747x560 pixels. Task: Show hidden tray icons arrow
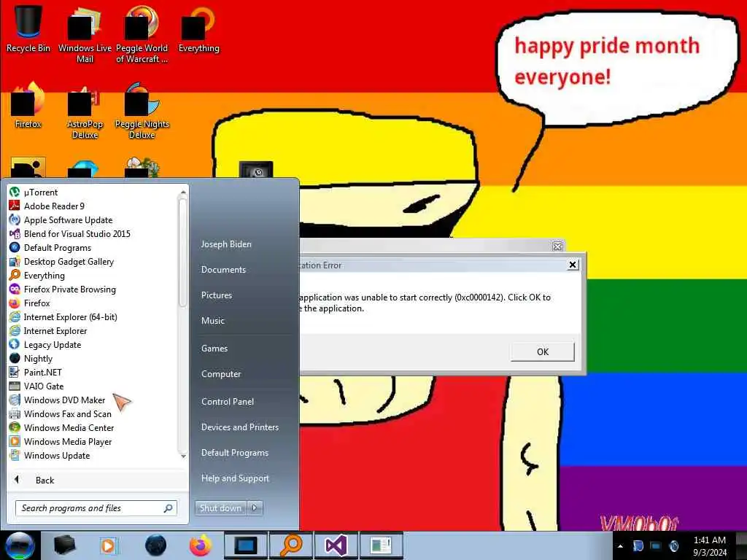tap(620, 546)
